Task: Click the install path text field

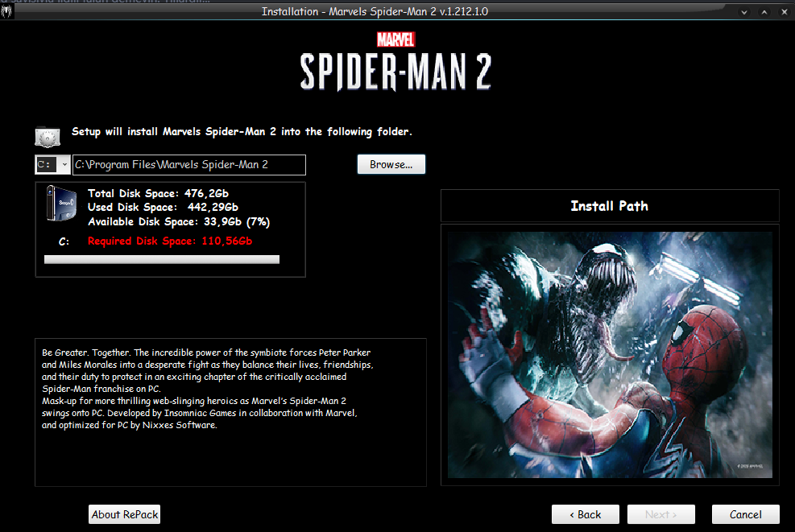Action: click(189, 165)
